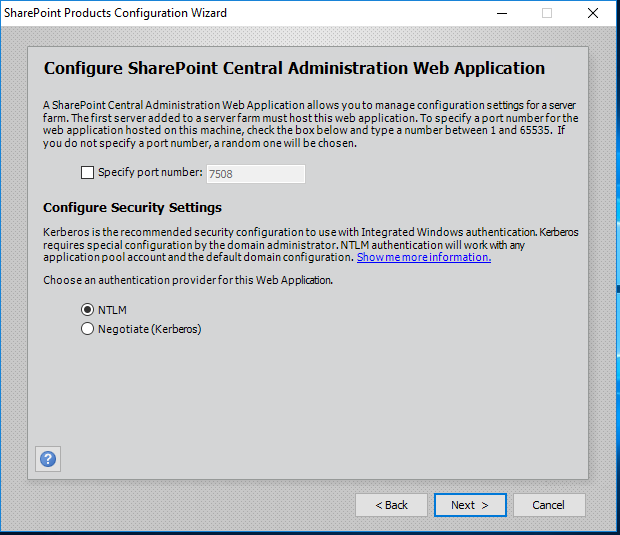Open the blue question mark help icon

(x=48, y=459)
